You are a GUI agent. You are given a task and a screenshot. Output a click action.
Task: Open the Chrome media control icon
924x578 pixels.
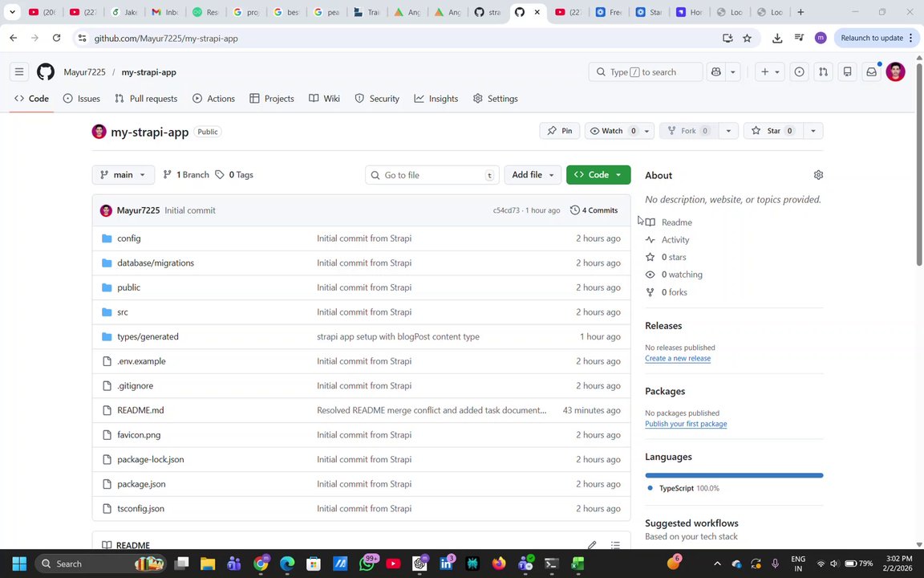point(799,38)
